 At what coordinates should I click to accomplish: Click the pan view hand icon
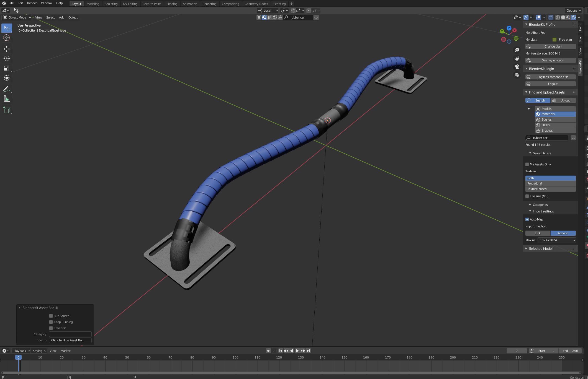[517, 58]
